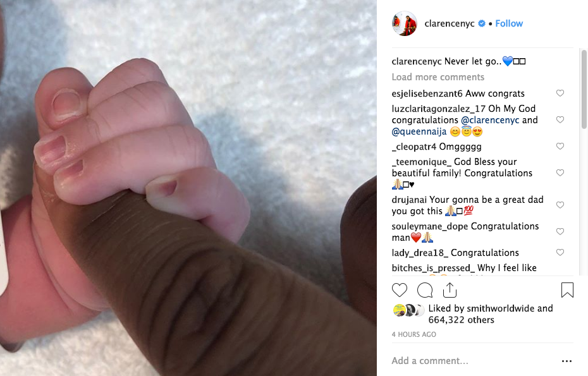Like _cleopatr4's Omggggg comment

(x=560, y=146)
